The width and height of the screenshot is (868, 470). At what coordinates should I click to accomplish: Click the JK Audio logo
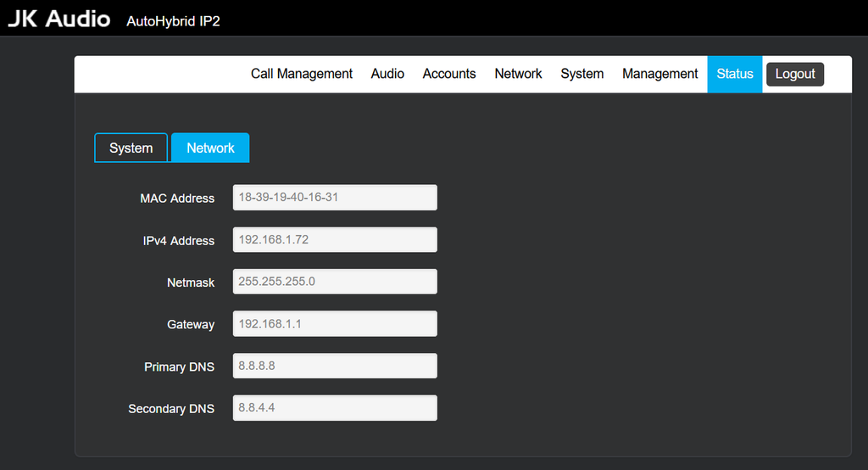pos(59,19)
